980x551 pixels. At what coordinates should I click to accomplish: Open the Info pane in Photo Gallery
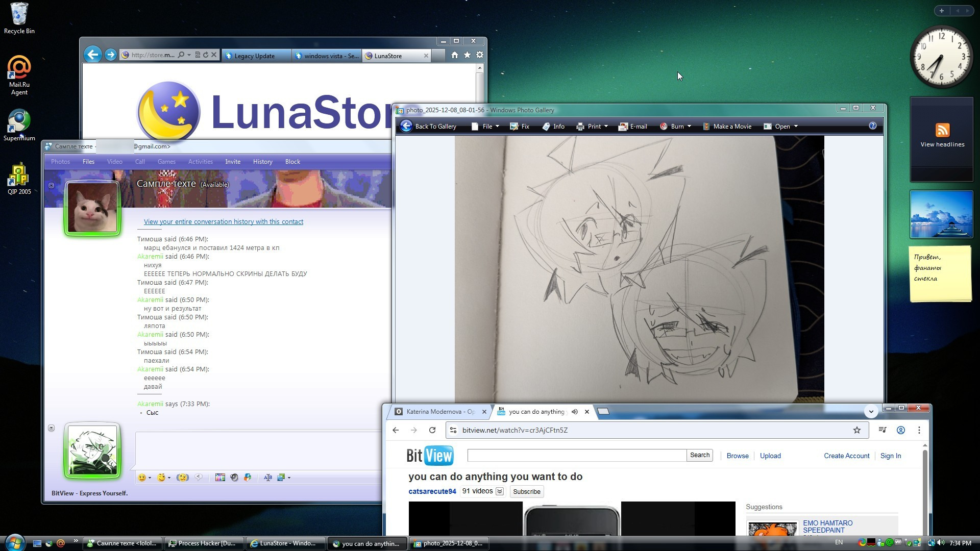[546, 127]
